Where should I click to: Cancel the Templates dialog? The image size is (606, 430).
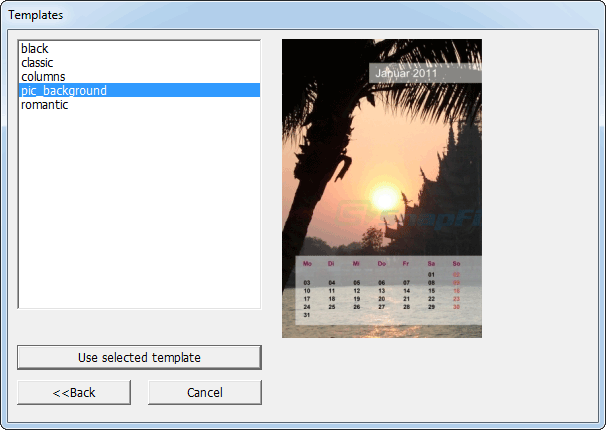coord(205,392)
